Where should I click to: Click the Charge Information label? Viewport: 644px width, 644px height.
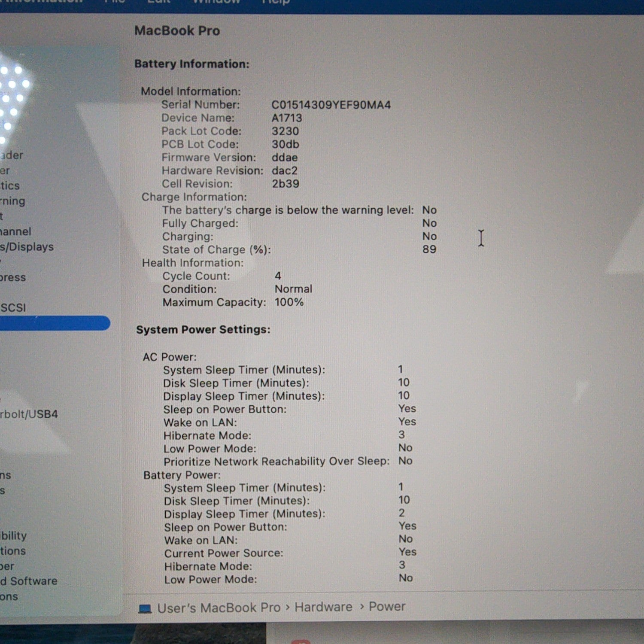point(194,197)
